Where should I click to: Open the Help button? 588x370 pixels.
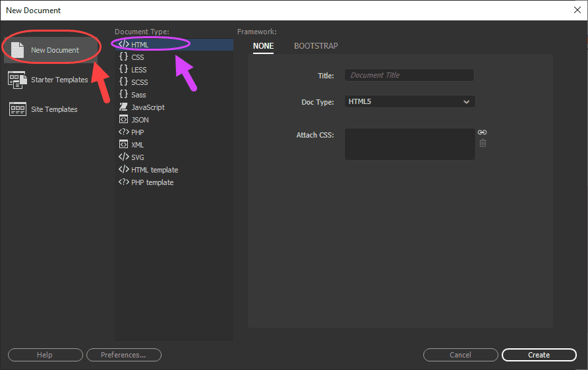coord(45,355)
